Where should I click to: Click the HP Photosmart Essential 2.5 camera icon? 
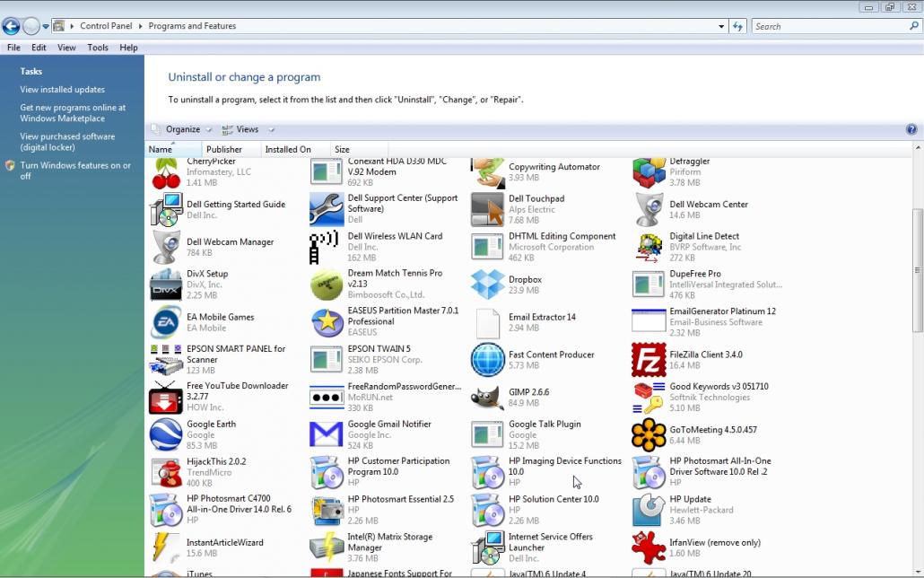pyautogui.click(x=327, y=510)
